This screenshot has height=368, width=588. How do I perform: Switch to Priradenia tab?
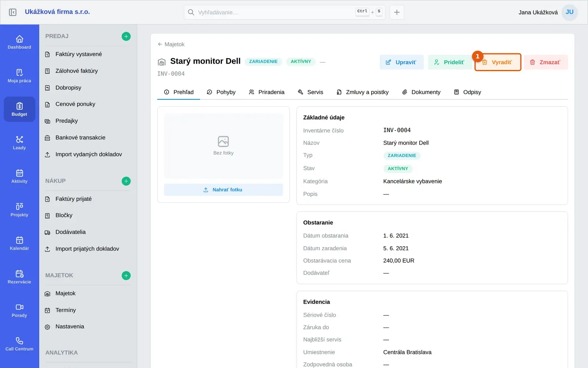[x=267, y=92]
